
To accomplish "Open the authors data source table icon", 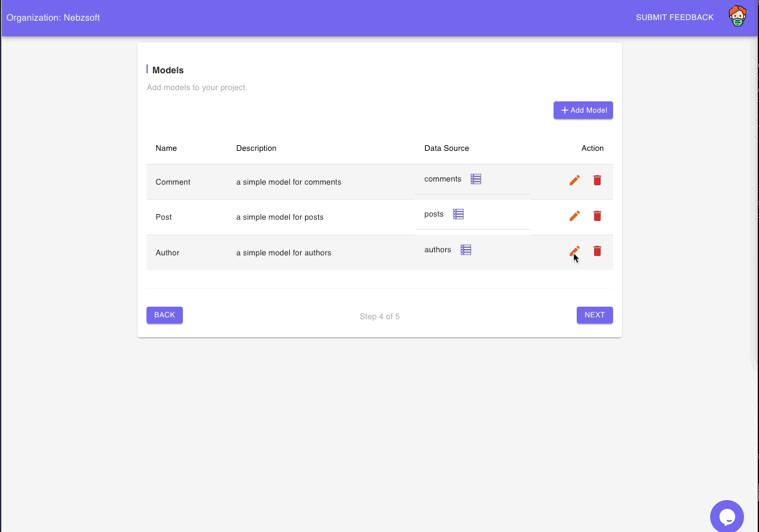I will (466, 250).
